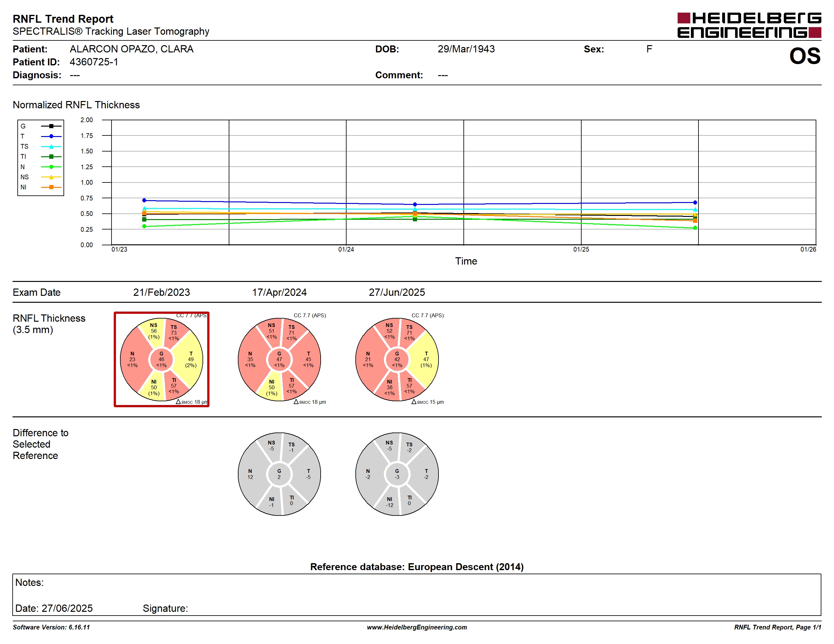834x644 pixels.
Task: Click the bright green N legend marker
Action: tap(51, 167)
